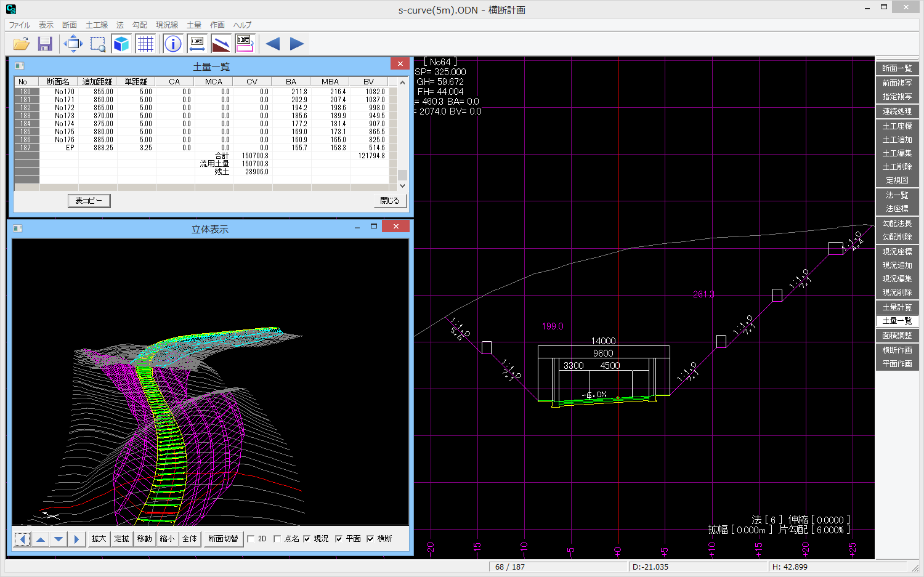
Task: Click the 追加距離 column header
Action: tap(97, 82)
